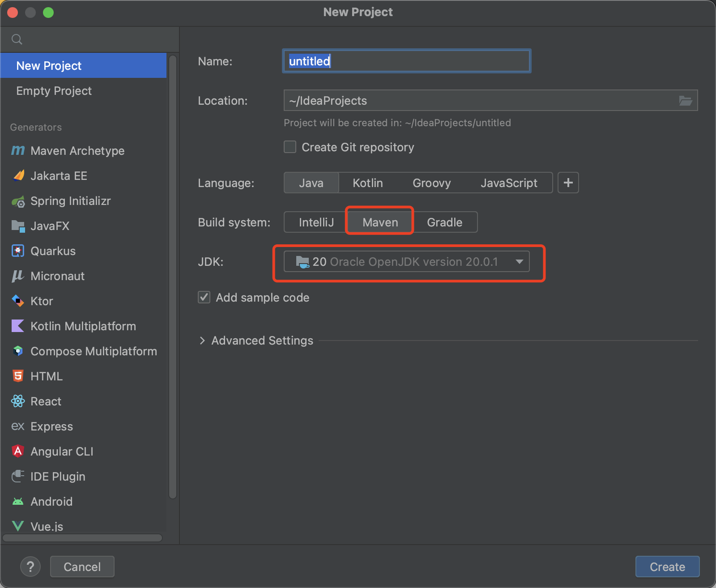
Task: Click the Android robot icon
Action: pos(18,502)
